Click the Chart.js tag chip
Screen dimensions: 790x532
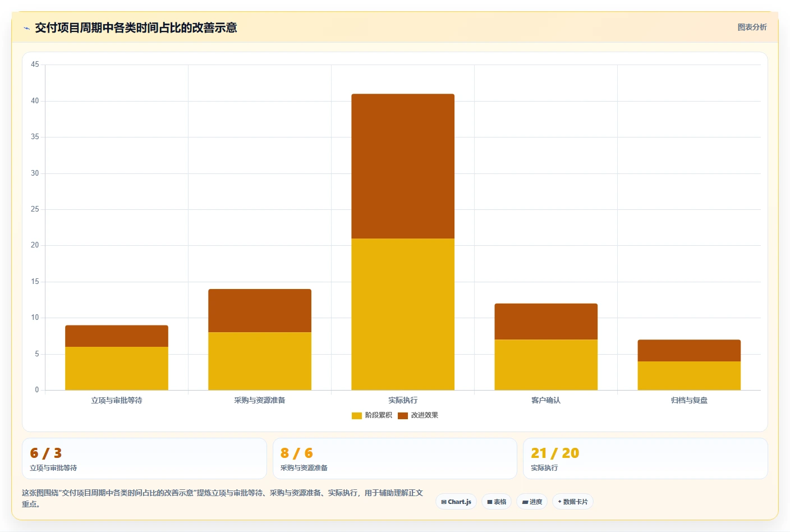tap(456, 502)
